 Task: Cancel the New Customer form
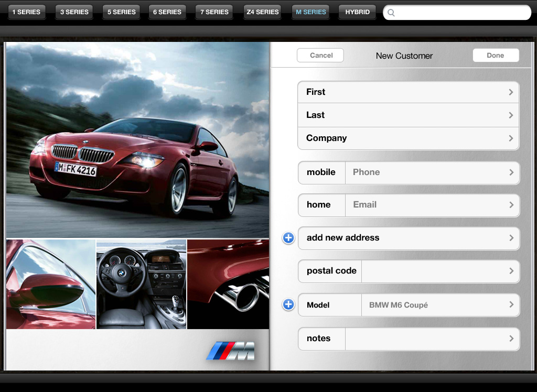[320, 56]
